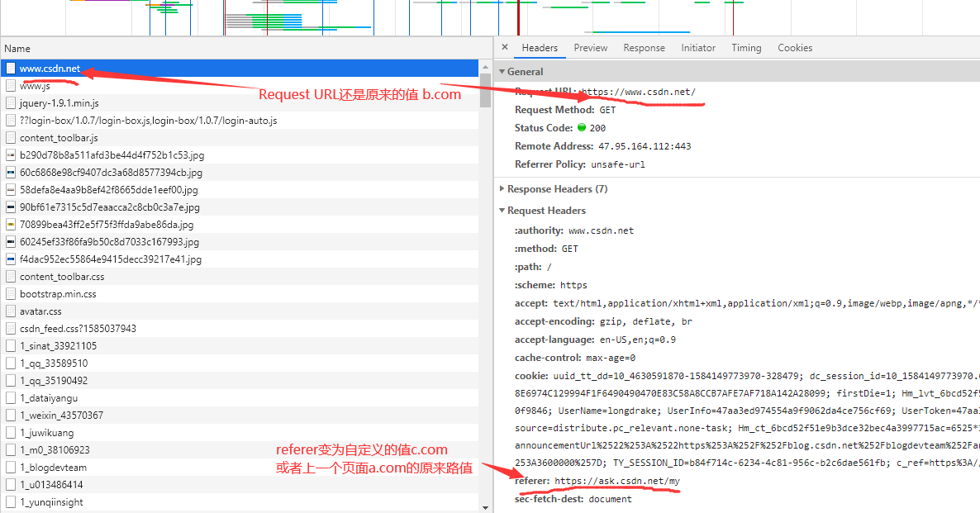
Task: Click the stylesheet icon beside bootstrap.min.css
Action: pos(11,294)
